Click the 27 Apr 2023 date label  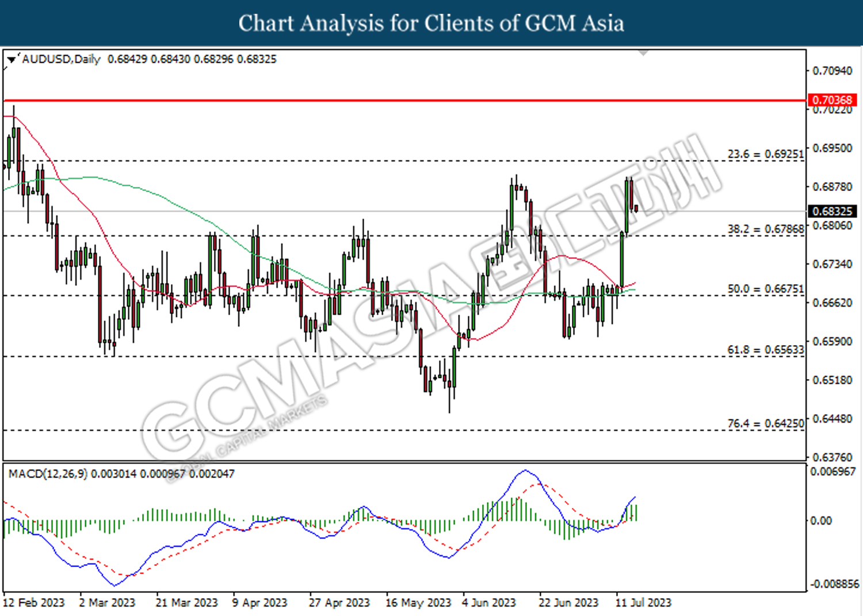click(x=339, y=603)
